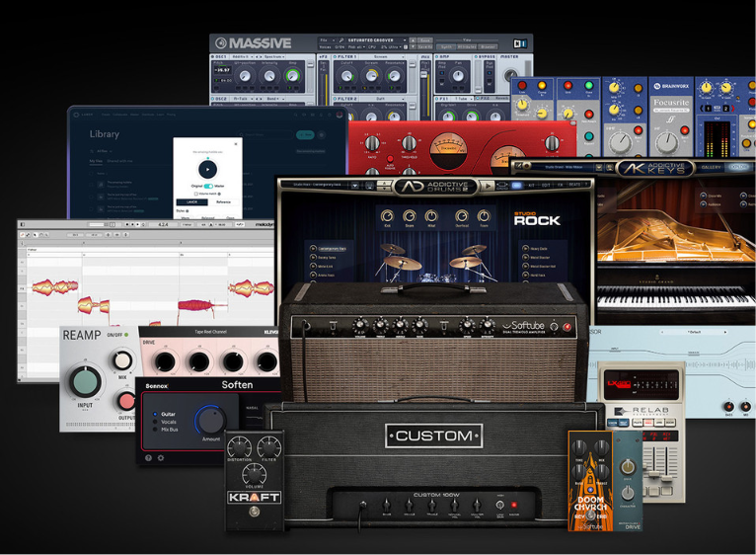Viewport: 756px width, 555px height.
Task: Click the red REAMP Output knob
Action: tap(126, 401)
